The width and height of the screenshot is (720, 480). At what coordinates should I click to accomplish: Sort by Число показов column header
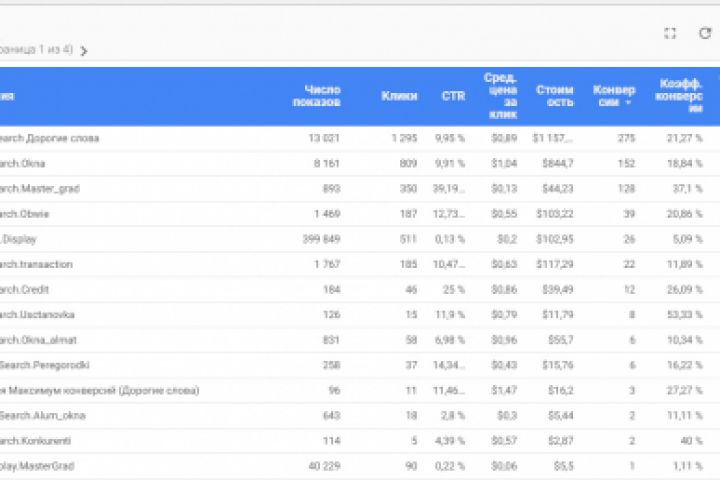(x=322, y=96)
